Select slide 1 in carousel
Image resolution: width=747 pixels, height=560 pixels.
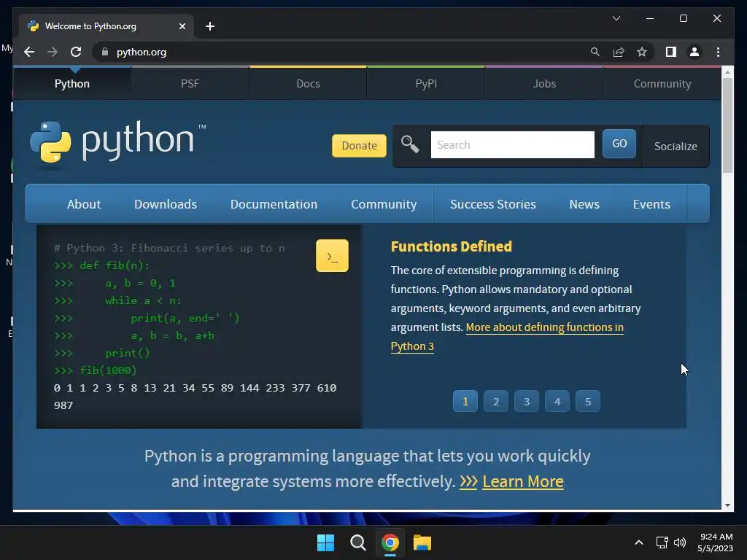[x=465, y=401]
